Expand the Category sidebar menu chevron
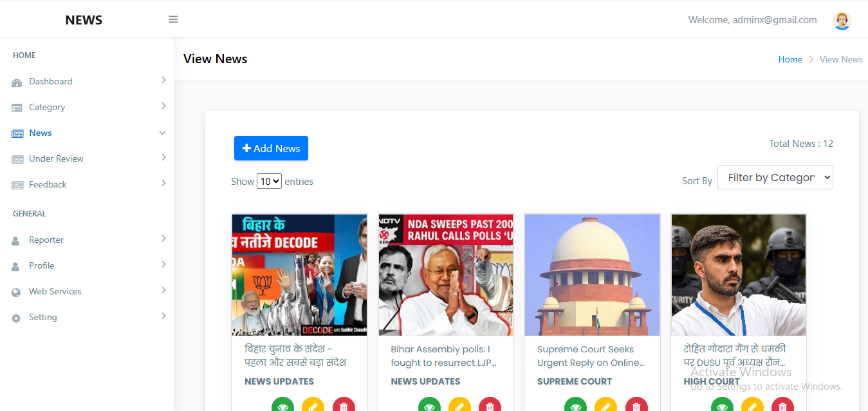 [x=163, y=106]
